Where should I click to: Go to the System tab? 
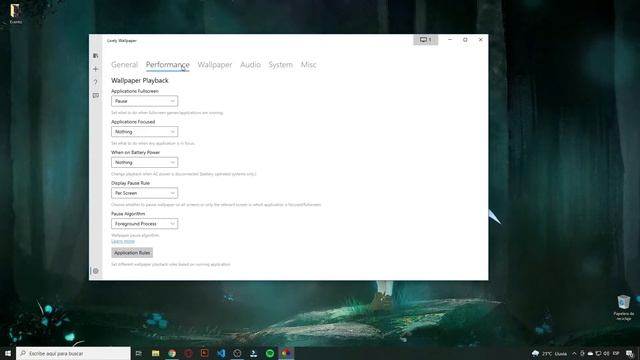pos(280,64)
